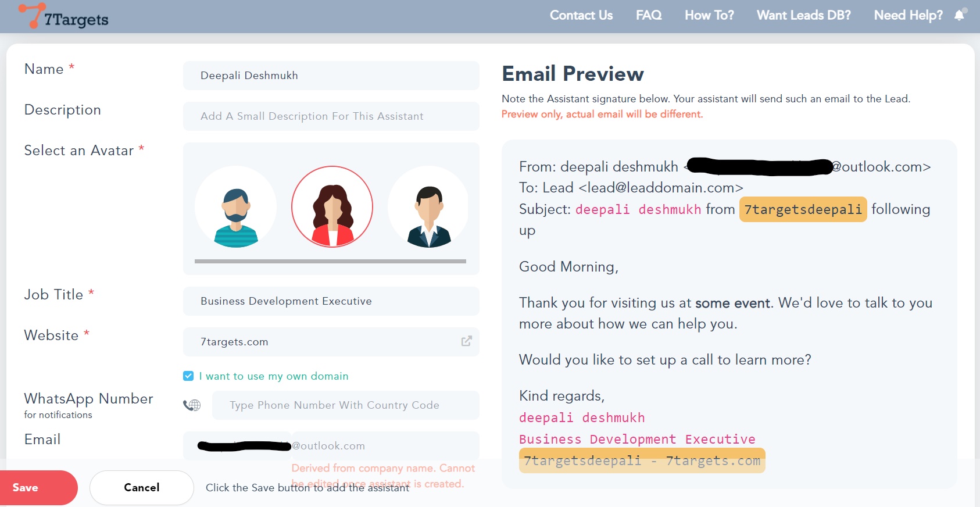Open website via external link icon
Viewport: 980px width, 507px height.
pyautogui.click(x=466, y=341)
